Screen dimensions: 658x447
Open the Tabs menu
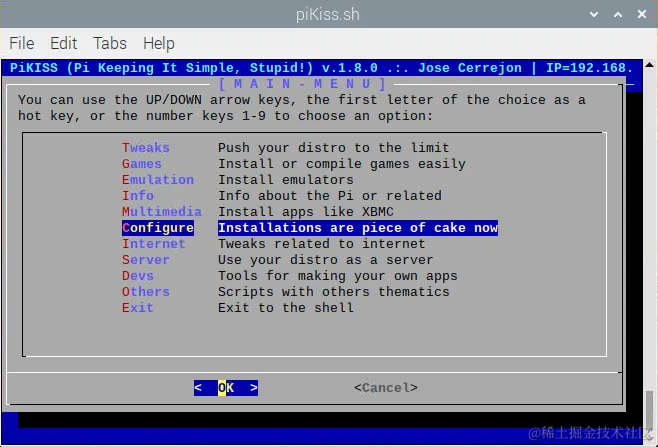[x=110, y=43]
